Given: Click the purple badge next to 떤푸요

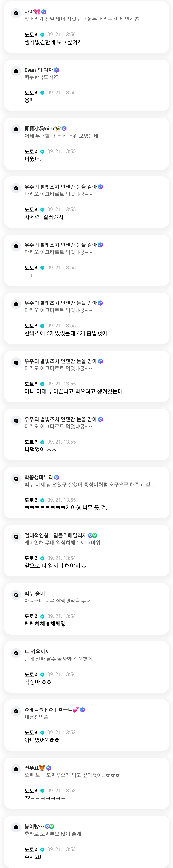Looking at the screenshot, I should tap(49, 768).
